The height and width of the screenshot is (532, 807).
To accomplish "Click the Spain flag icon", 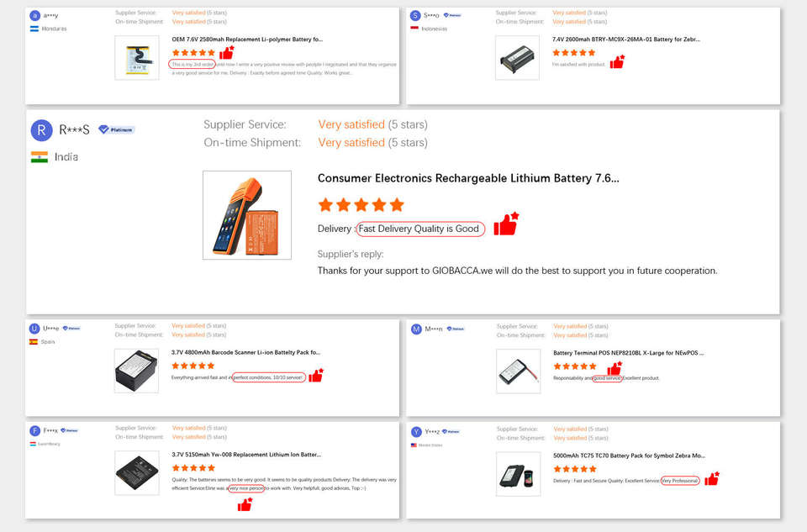I will [x=34, y=342].
